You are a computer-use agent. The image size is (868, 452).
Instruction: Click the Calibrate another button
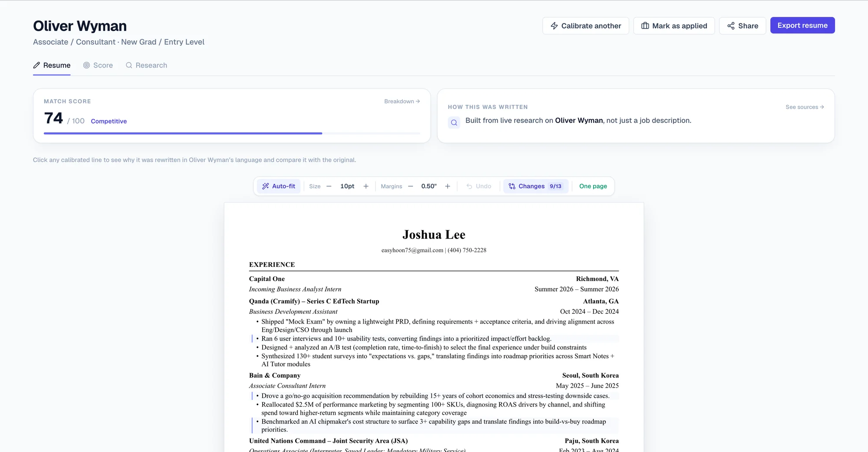[585, 26]
